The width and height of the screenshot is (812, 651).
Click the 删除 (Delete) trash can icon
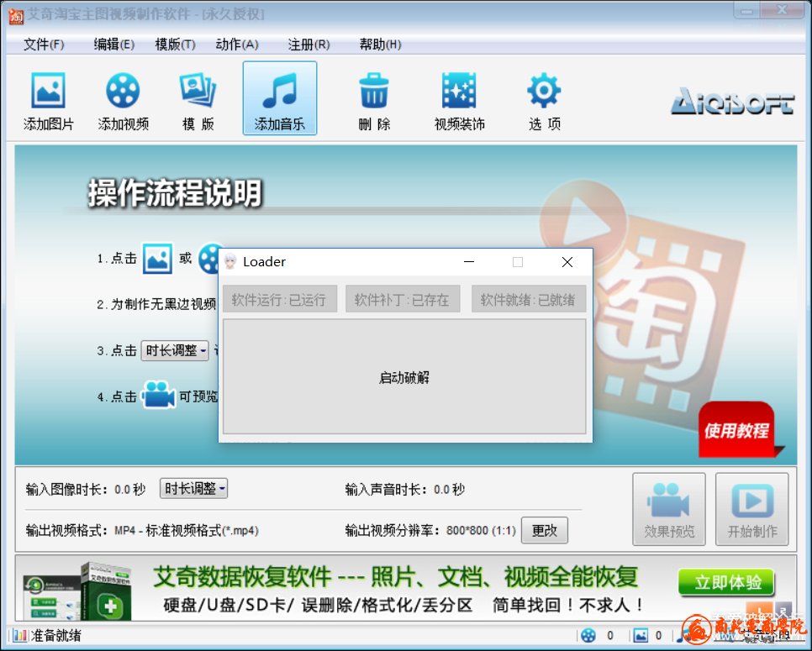(x=374, y=100)
